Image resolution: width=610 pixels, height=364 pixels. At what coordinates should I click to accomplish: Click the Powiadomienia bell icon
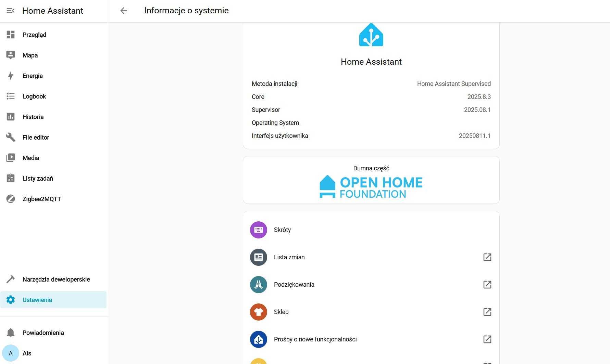coord(11,333)
